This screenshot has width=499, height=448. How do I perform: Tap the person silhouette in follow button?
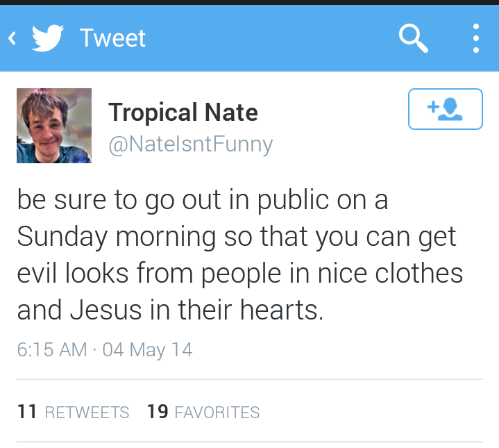point(452,109)
